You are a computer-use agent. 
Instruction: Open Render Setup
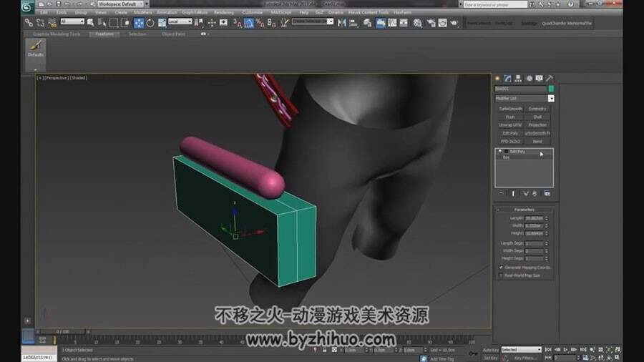(x=431, y=23)
